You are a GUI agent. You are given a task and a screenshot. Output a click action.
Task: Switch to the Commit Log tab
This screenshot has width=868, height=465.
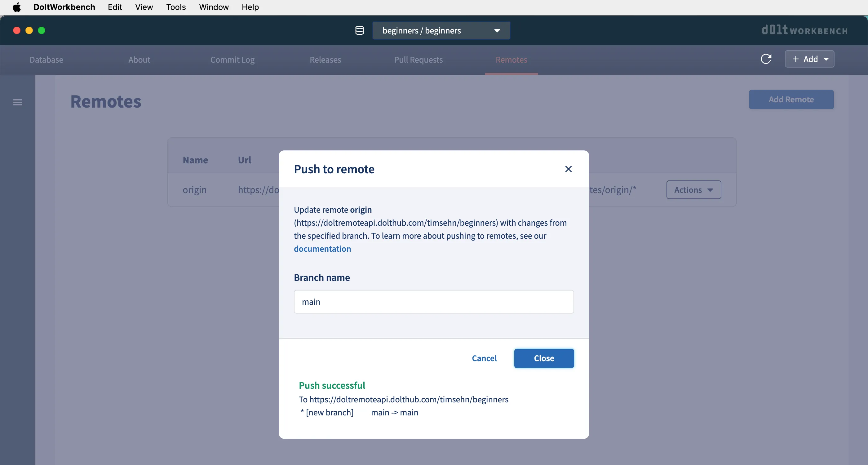pyautogui.click(x=232, y=60)
